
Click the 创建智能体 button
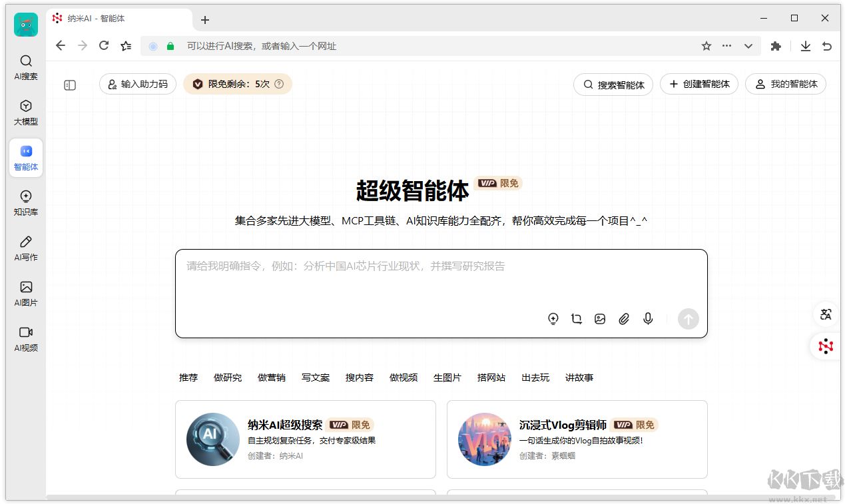pyautogui.click(x=699, y=84)
